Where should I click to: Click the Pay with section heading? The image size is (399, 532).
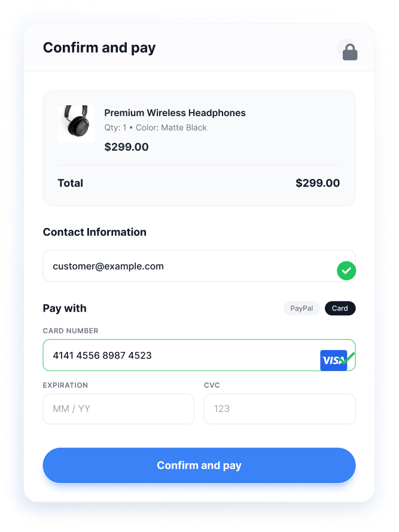click(65, 308)
